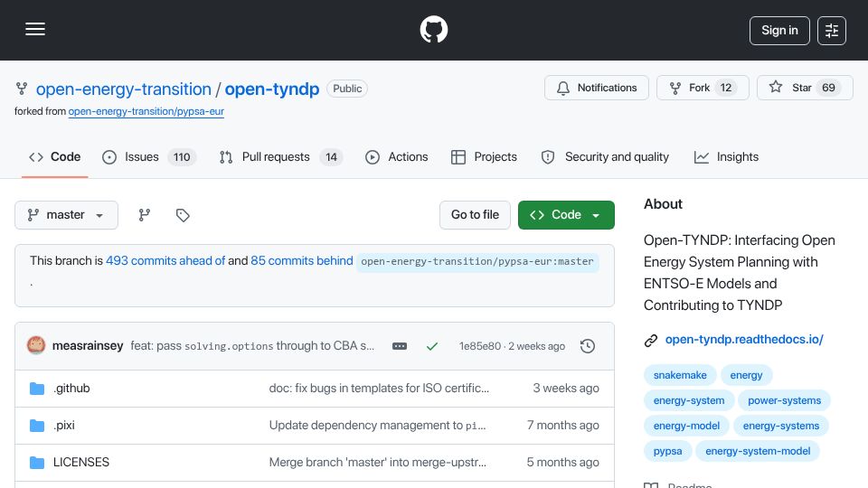View commit checks green checkmark
This screenshot has width=868, height=488.
[x=432, y=346]
